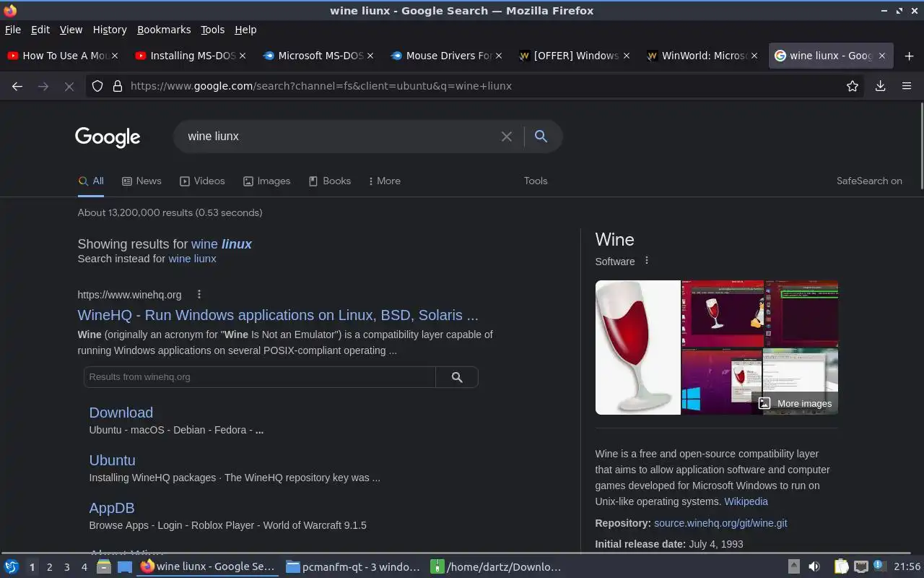
Task: Search within winehq.org magnifier button
Action: coord(457,377)
